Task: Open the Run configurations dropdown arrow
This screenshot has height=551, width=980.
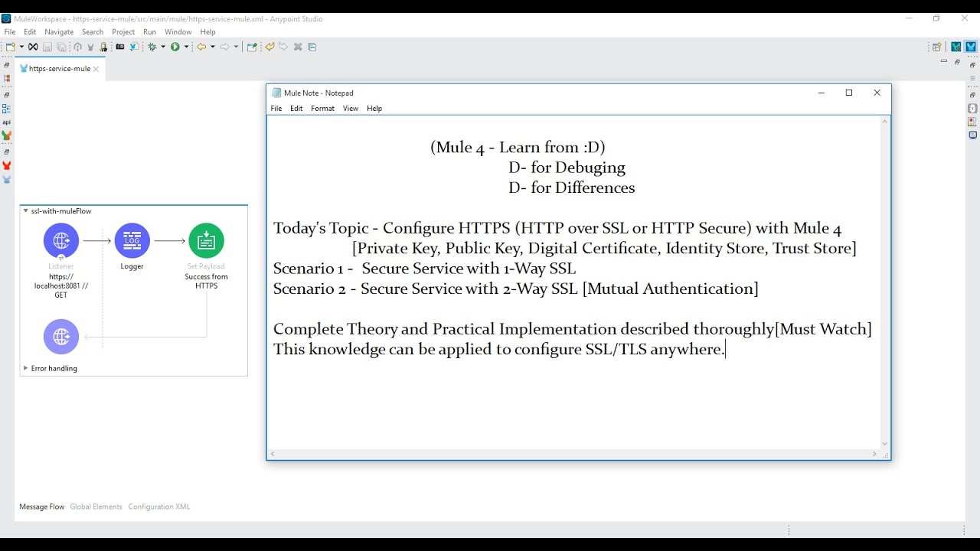Action: click(x=186, y=47)
